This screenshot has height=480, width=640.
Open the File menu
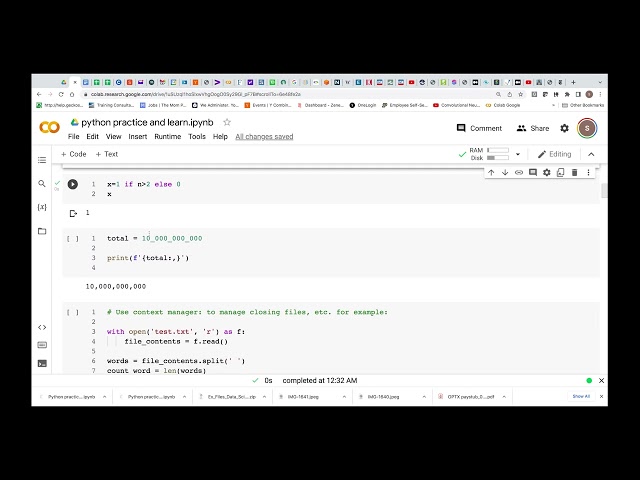tap(73, 136)
